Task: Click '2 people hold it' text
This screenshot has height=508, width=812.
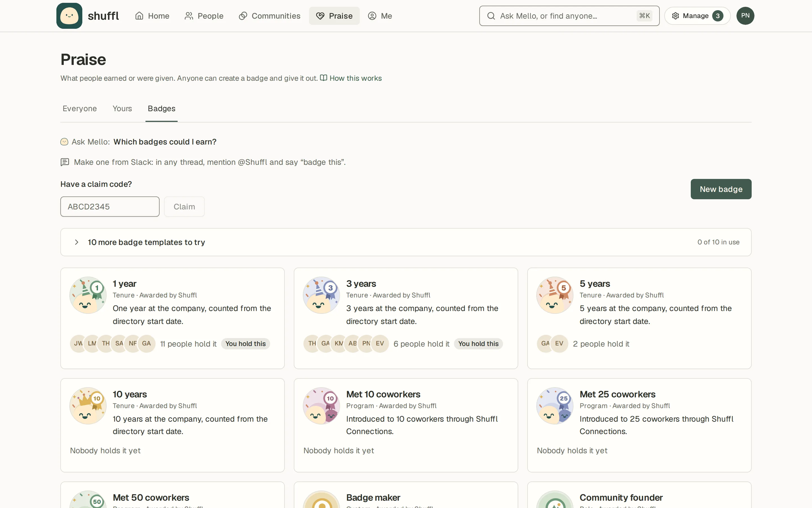Action: point(601,344)
